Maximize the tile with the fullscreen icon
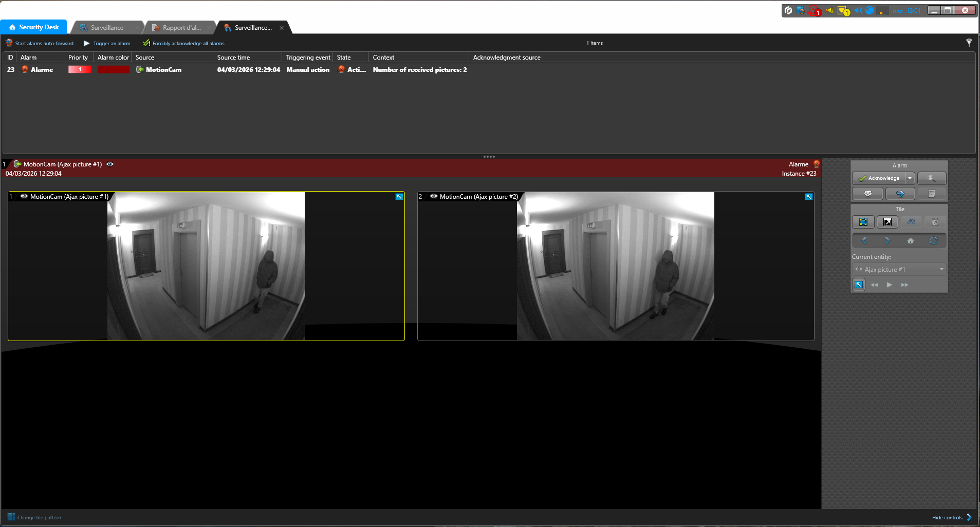 tap(863, 222)
